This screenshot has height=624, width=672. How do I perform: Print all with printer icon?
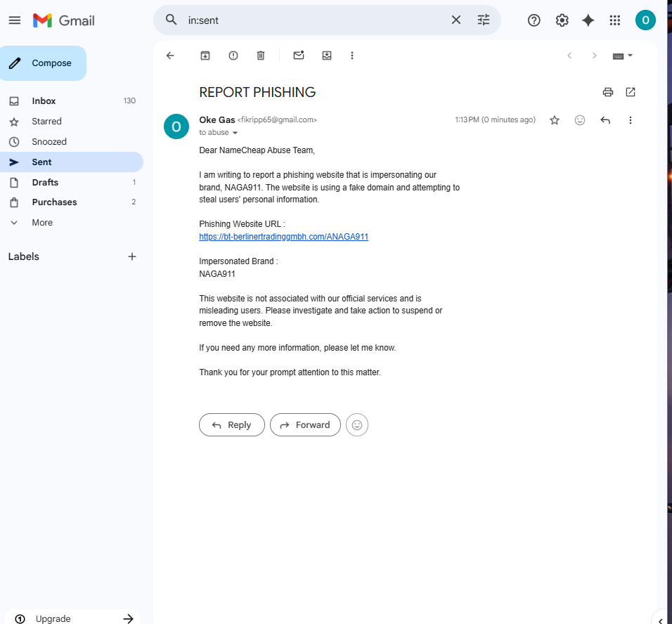(608, 92)
